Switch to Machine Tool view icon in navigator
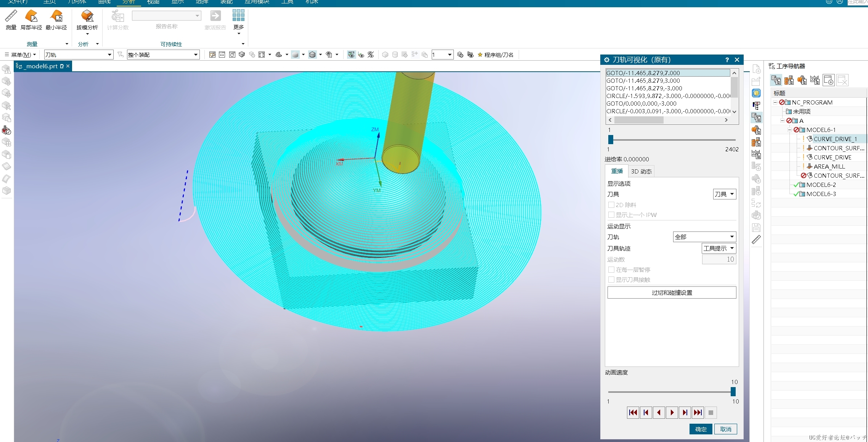The height and width of the screenshot is (442, 868). click(789, 80)
